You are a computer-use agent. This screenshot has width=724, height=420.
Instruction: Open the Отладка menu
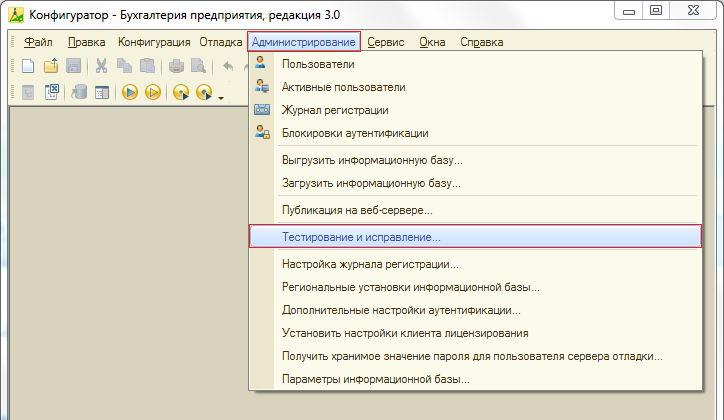pos(221,42)
